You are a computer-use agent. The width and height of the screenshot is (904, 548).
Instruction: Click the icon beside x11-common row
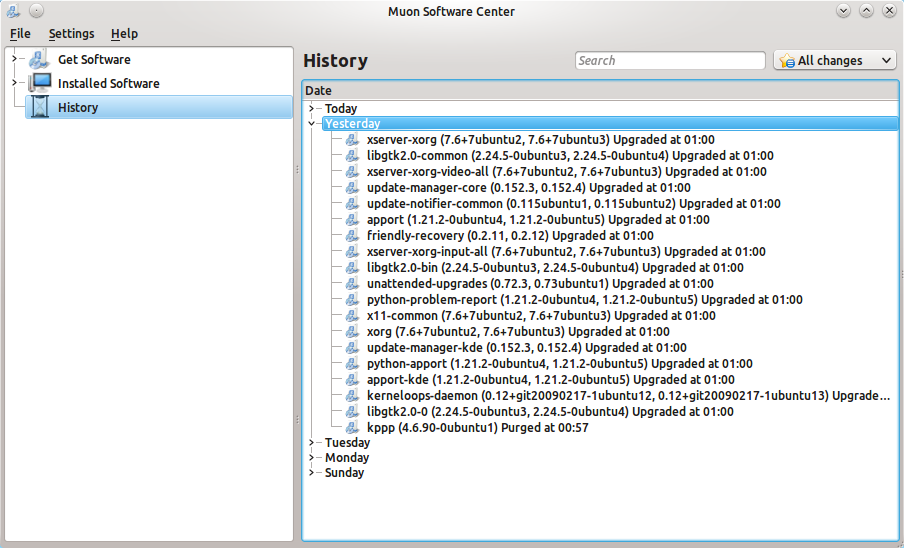(x=352, y=316)
